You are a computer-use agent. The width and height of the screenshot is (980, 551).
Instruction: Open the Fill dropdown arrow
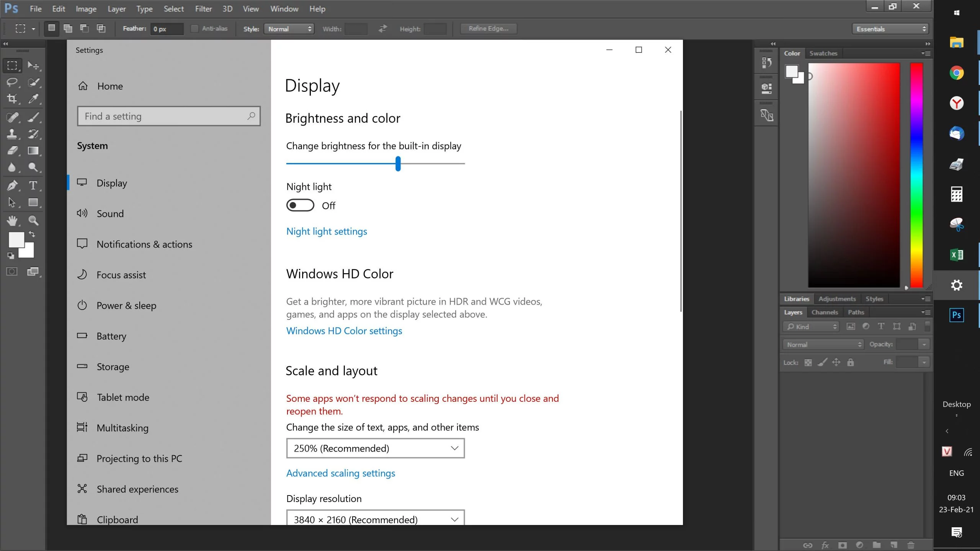[924, 362]
